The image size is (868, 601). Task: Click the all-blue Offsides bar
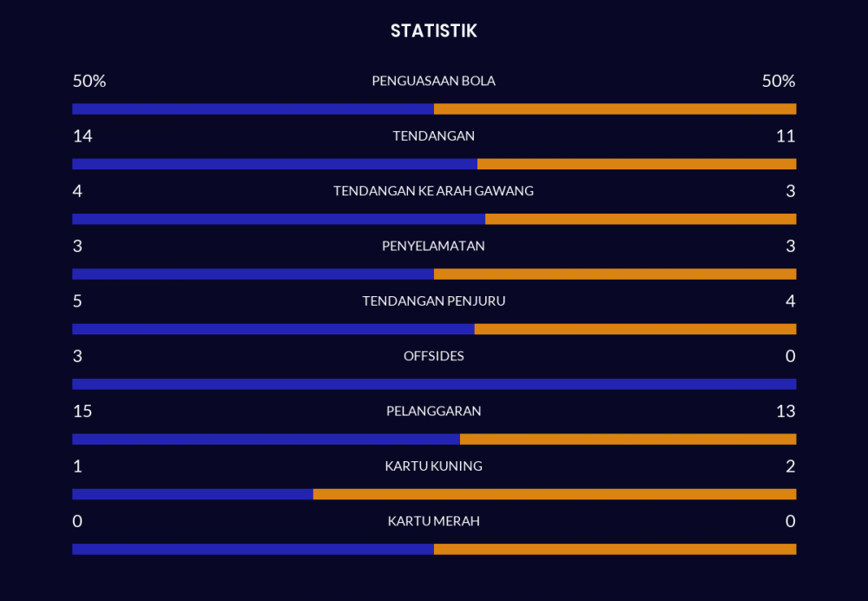pos(433,384)
